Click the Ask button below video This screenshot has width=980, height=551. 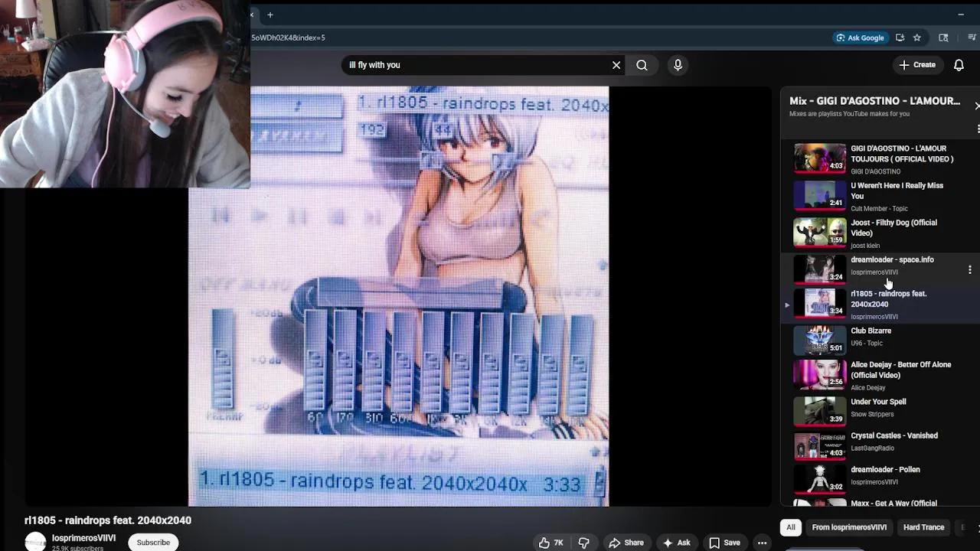pos(676,543)
